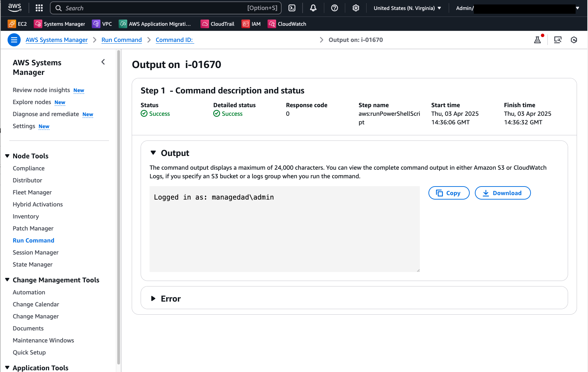
Task: Open VPC favorite shortcut
Action: point(102,24)
